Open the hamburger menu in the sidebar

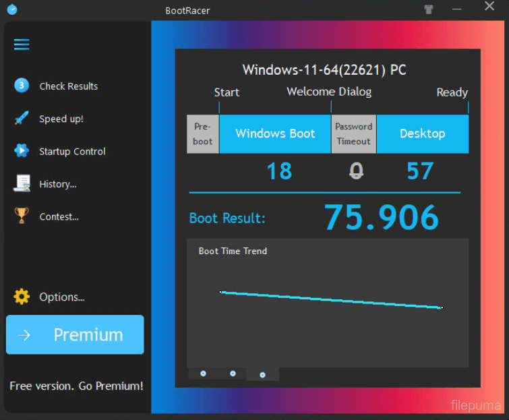pos(22,44)
